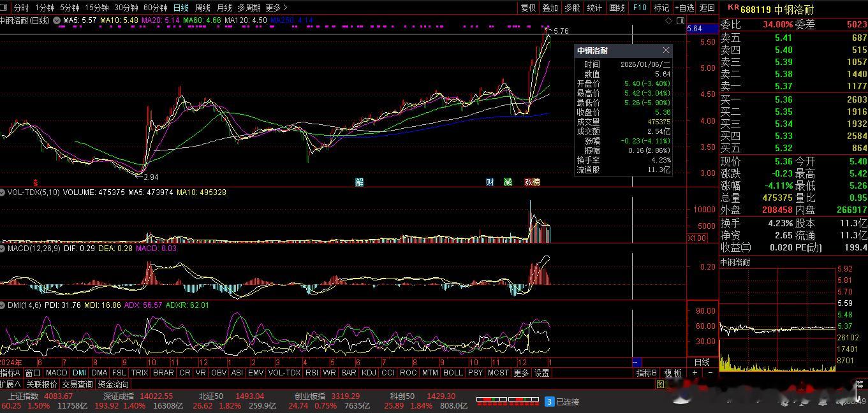Select the BRAR indicator tab
The height and width of the screenshot is (413, 868).
tap(163, 373)
